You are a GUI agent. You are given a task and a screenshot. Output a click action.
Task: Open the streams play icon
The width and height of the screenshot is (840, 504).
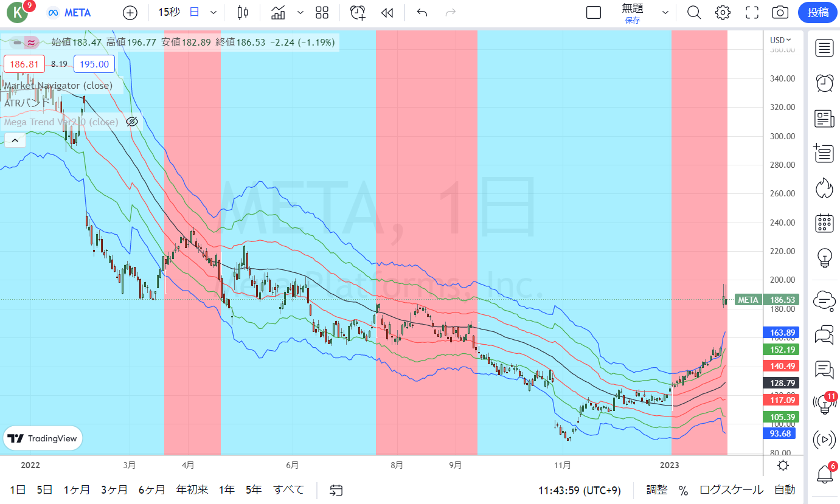(x=824, y=439)
